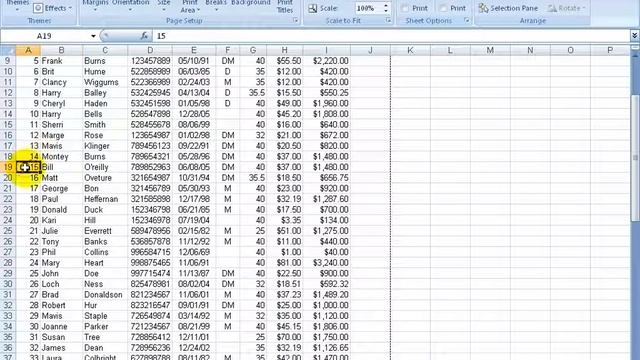Click cell containing '532425945'
This screenshot has width=640, height=360.
pos(150,93)
